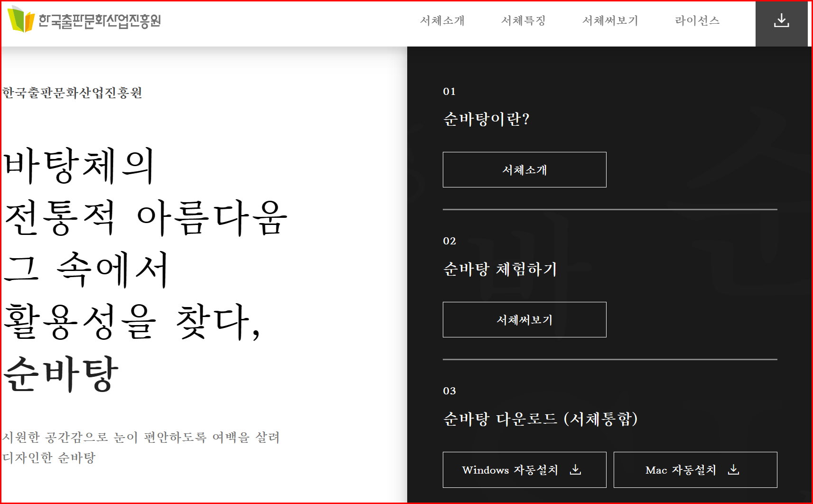Image resolution: width=813 pixels, height=504 pixels.
Task: Click the headline line 활용성을 찾다,
Action: (132, 322)
